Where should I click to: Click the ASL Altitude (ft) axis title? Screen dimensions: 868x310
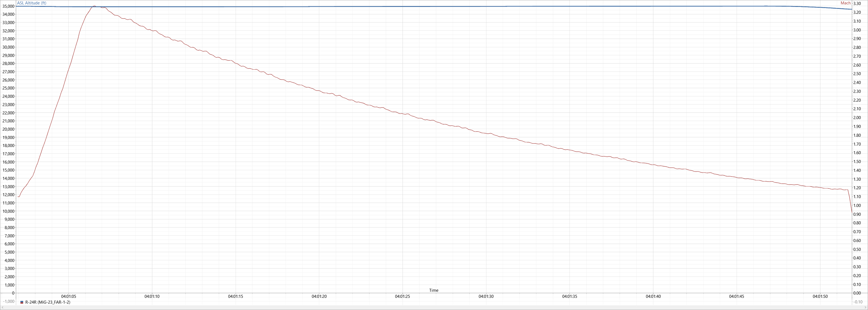pyautogui.click(x=32, y=3)
